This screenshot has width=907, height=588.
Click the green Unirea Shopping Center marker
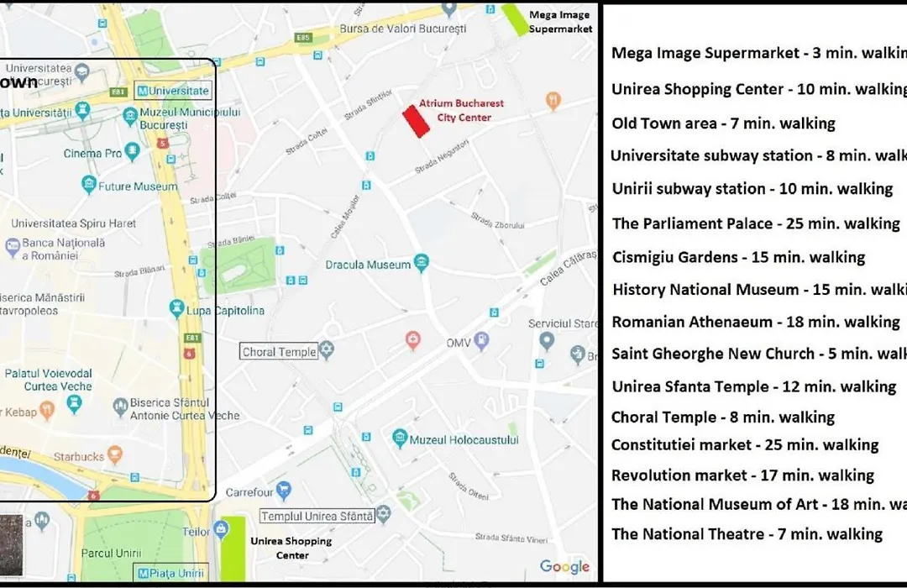coord(233,548)
